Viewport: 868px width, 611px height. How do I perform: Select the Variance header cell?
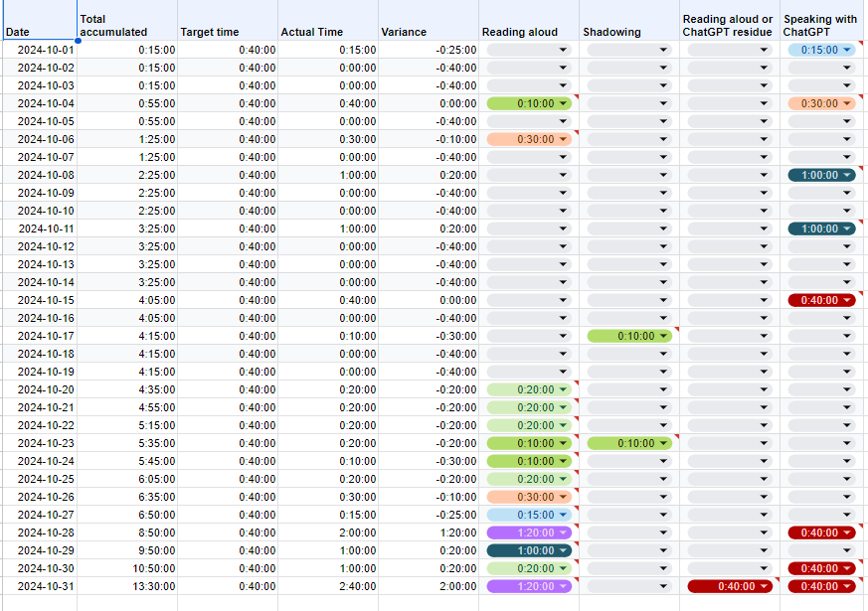click(429, 21)
